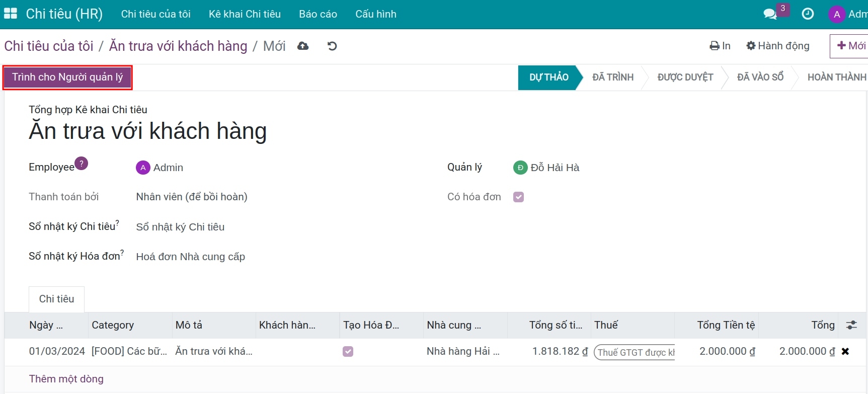The image size is (868, 394).
Task: Open the Chi tiêu của tôi menu
Action: click(x=156, y=14)
